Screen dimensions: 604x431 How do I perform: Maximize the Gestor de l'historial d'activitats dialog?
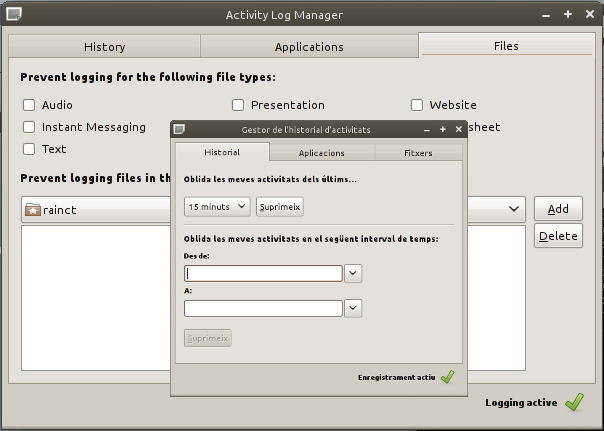[x=443, y=129]
